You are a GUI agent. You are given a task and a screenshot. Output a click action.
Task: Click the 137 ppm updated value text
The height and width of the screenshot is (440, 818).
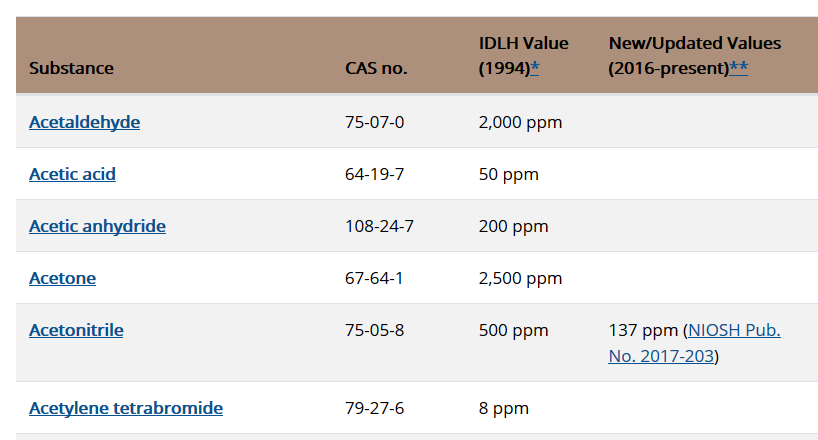pos(642,330)
